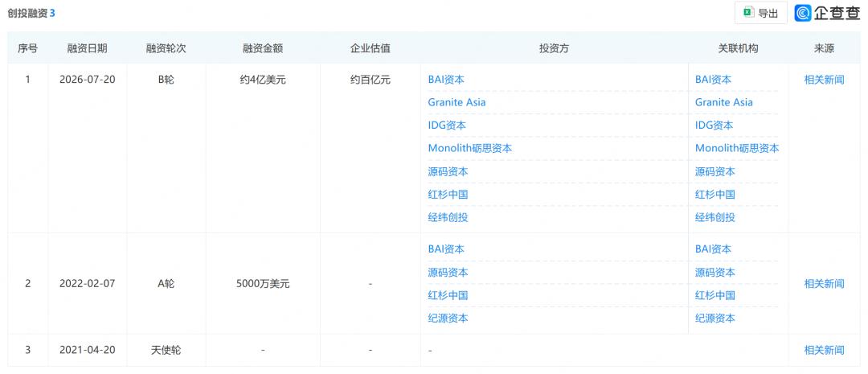868x374 pixels.
Task: Open IDG资本 in 投资方 column
Action: tap(448, 125)
